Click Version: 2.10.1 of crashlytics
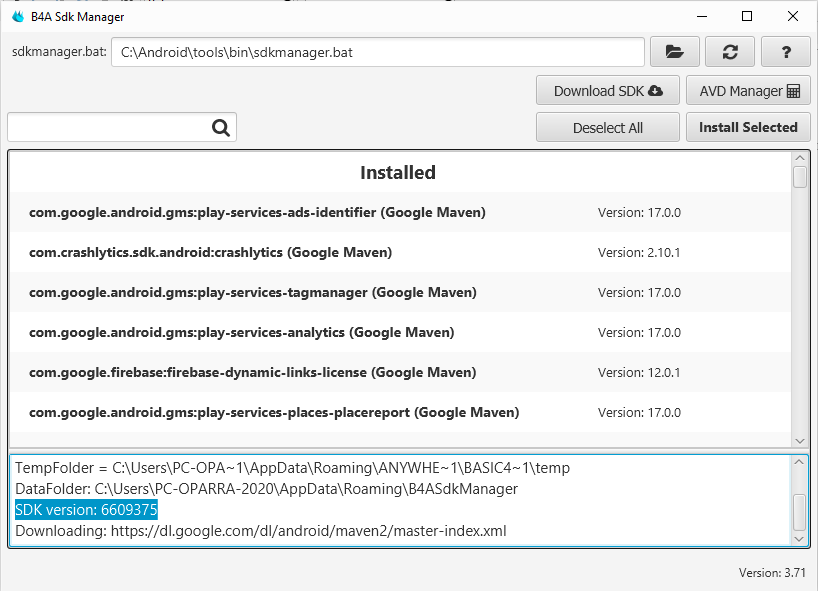This screenshot has width=818, height=591. 639,252
